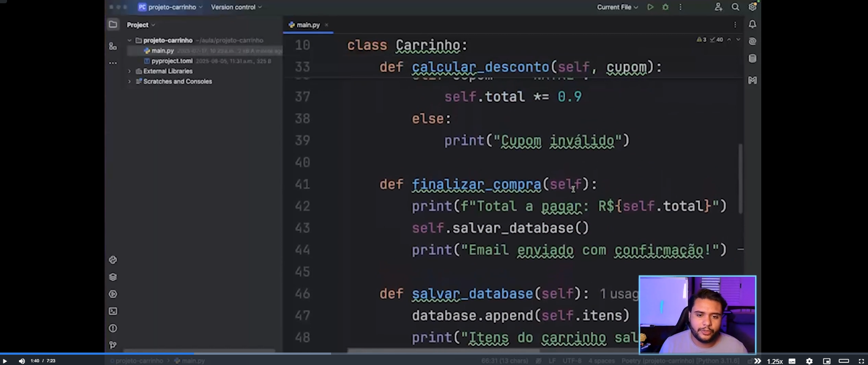The height and width of the screenshot is (365, 868).
Task: Open the Python Packages layers icon
Action: (113, 277)
